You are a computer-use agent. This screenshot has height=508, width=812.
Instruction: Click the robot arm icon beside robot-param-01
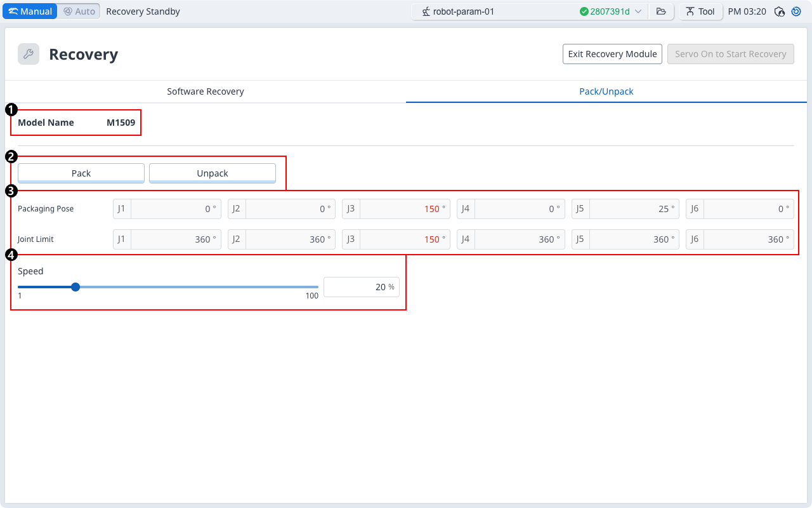pyautogui.click(x=426, y=11)
